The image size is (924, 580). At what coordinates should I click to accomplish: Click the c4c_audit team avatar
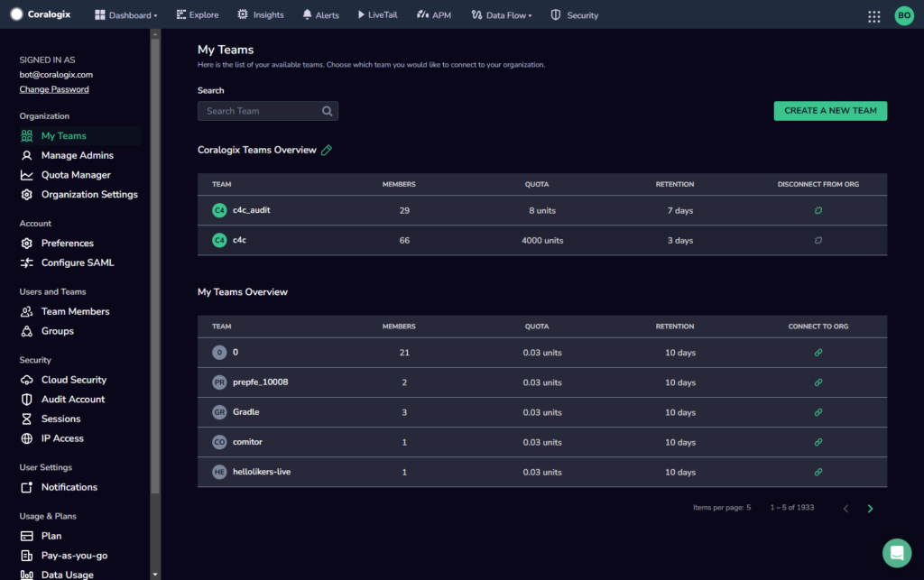tap(219, 210)
